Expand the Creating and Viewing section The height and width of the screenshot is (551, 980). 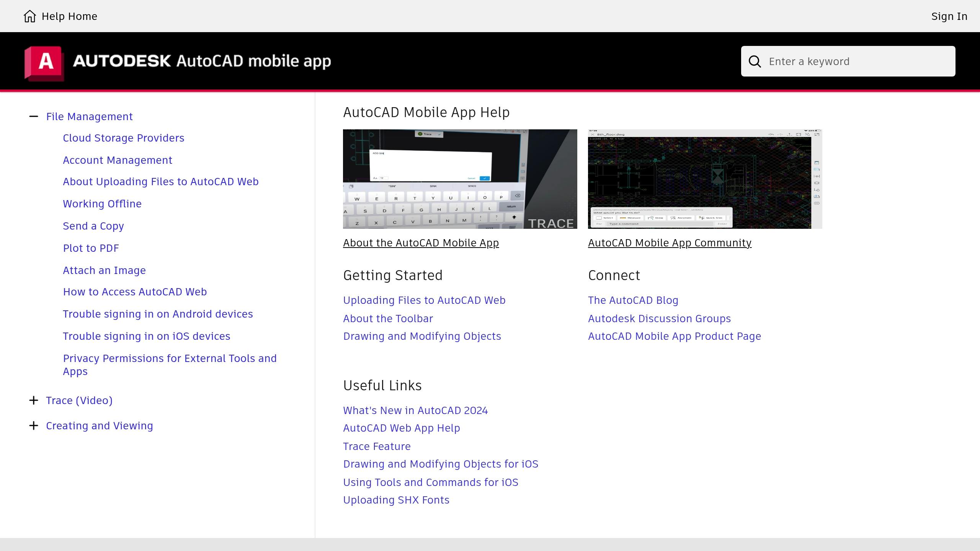click(34, 425)
